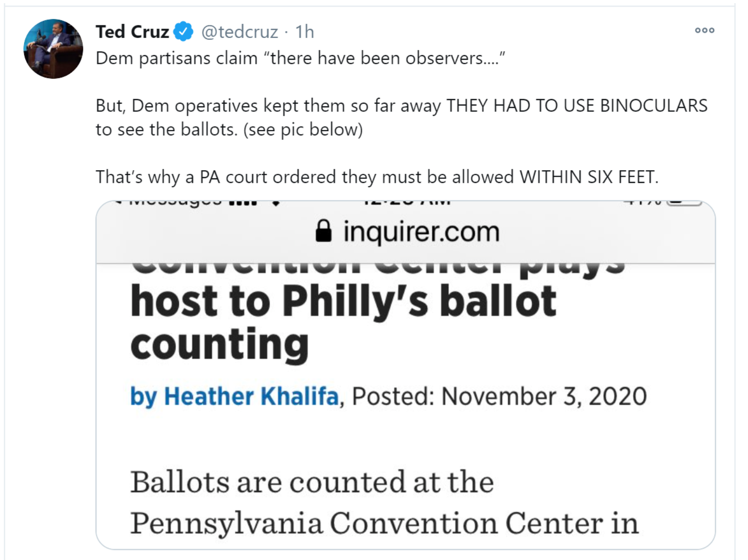Click the "host to Philly's ballot" headline line

343,302
